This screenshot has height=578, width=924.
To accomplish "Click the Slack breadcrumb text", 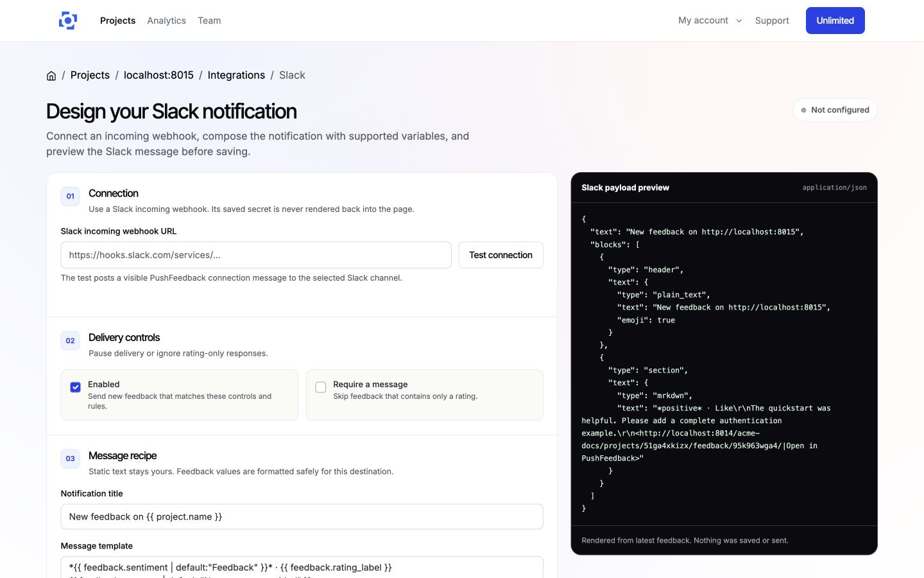I will click(292, 75).
